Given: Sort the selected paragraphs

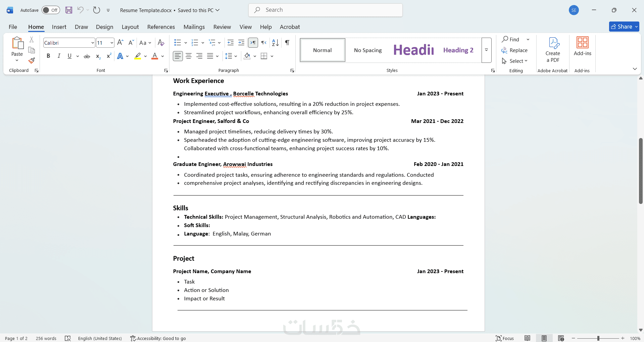Looking at the screenshot, I should click(276, 43).
